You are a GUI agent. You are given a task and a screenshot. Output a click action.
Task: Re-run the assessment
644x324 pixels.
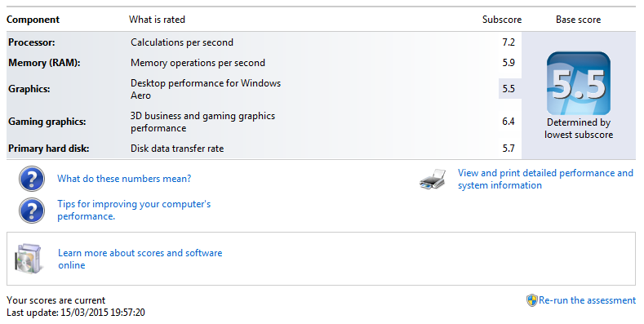(588, 300)
